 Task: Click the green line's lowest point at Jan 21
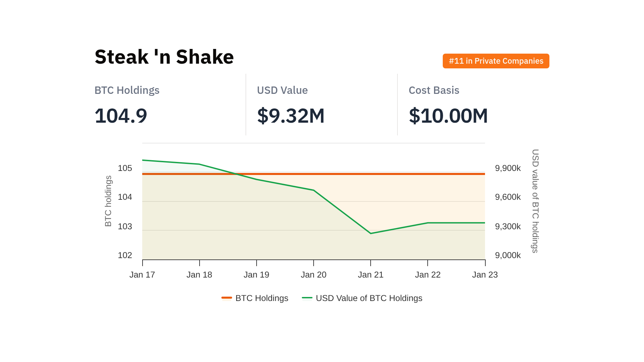point(371,233)
